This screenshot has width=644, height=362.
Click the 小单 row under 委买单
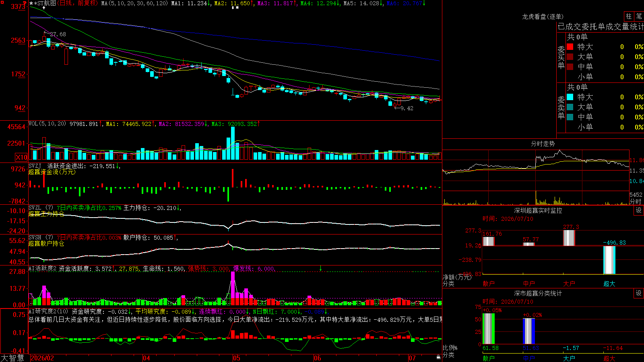coord(605,77)
